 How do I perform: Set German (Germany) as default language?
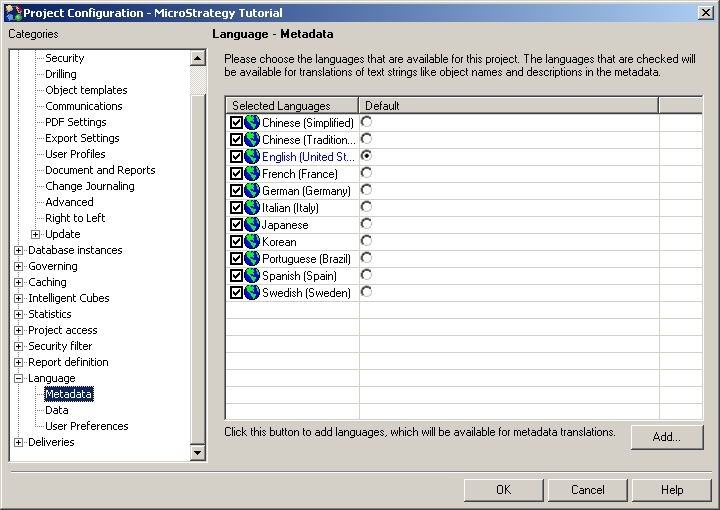[x=366, y=190]
